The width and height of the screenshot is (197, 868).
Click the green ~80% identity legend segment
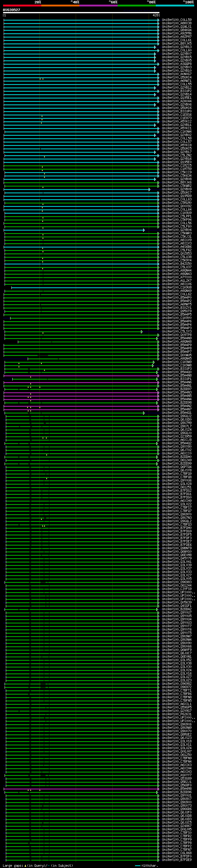pos(137,6)
